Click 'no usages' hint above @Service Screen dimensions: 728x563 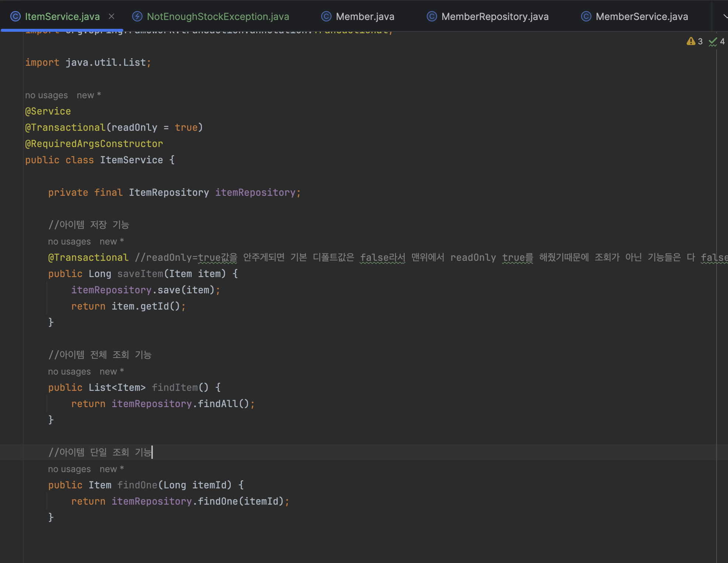click(47, 95)
